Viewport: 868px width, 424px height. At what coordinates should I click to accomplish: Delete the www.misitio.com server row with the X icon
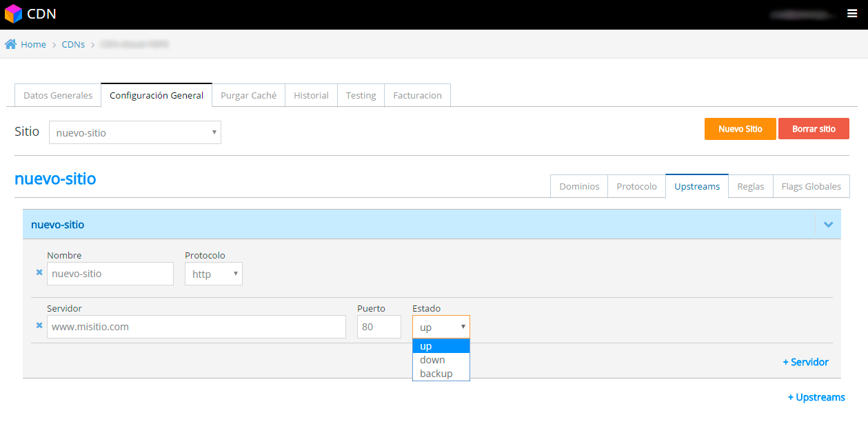click(39, 325)
